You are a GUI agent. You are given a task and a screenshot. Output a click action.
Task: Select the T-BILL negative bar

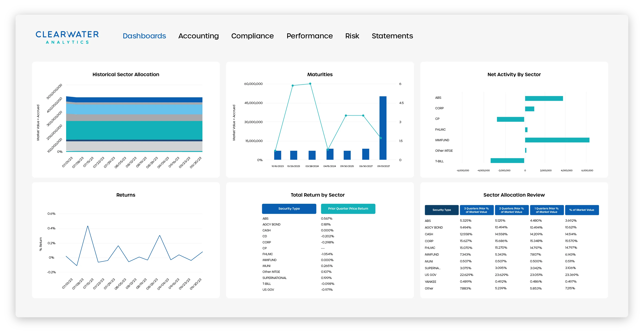click(507, 161)
